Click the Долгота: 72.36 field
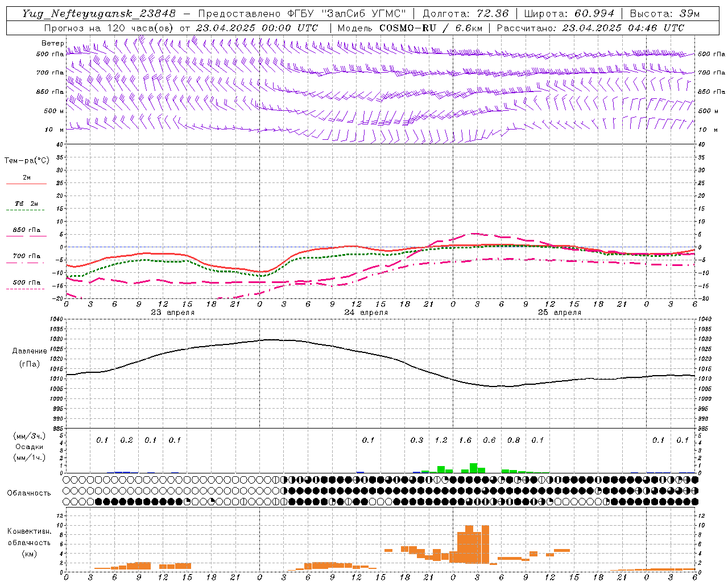Image resolution: width=728 pixels, height=582 pixels. (466, 14)
